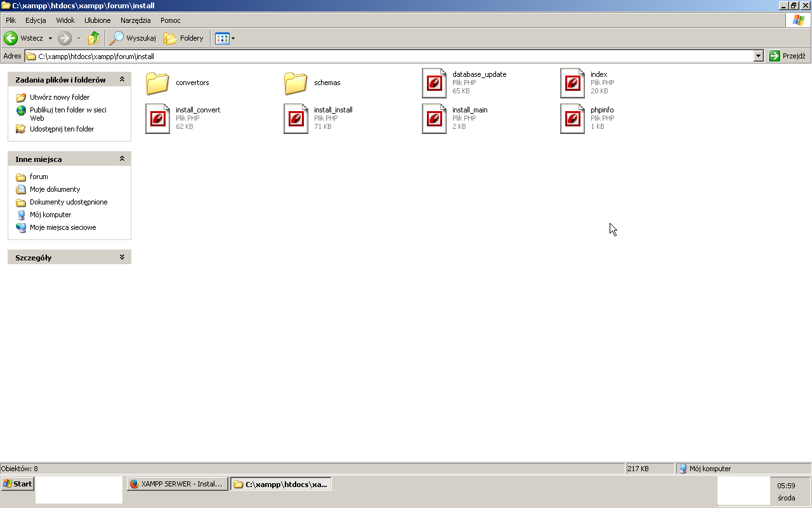The height and width of the screenshot is (508, 812).
Task: Click the install_main file name
Action: coord(470,110)
